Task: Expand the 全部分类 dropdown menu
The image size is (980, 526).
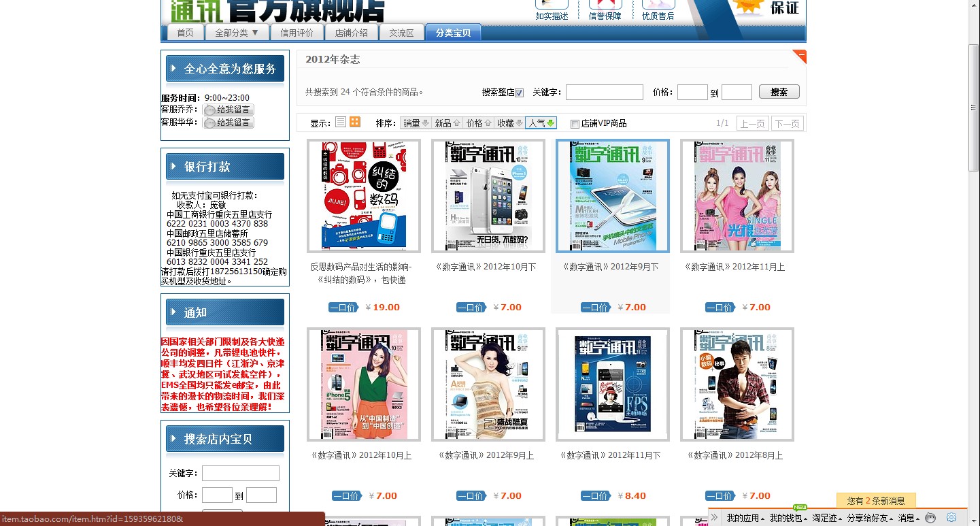Action: click(237, 33)
